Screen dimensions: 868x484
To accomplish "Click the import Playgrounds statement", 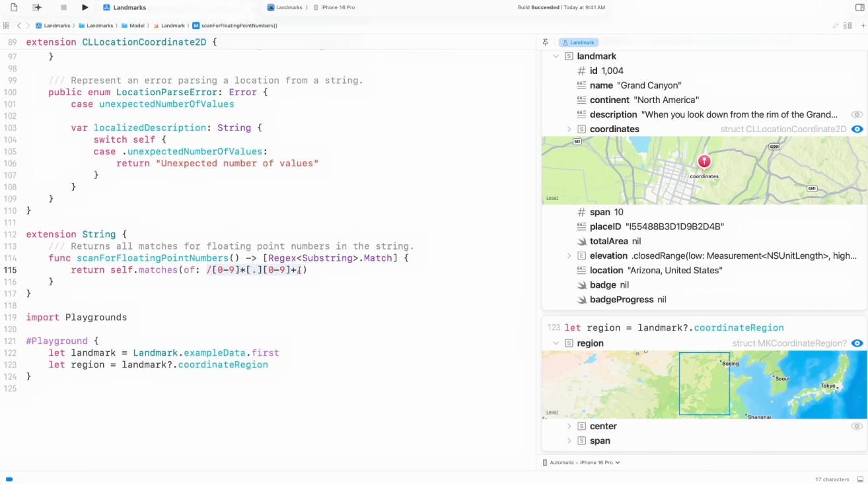I will click(x=76, y=318).
